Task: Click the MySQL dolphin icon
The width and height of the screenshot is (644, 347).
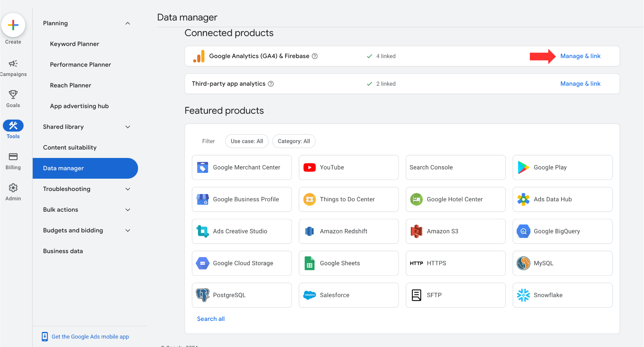Action: pyautogui.click(x=523, y=263)
